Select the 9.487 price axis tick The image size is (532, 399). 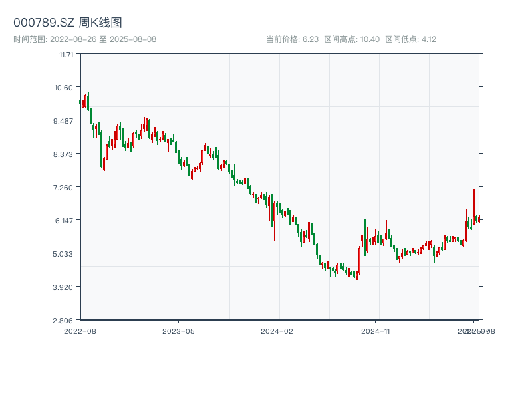point(66,121)
